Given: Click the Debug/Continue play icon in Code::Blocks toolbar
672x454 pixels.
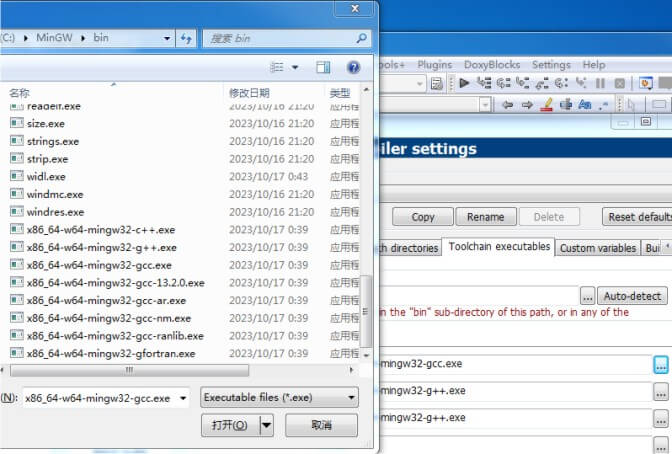Looking at the screenshot, I should (x=464, y=83).
